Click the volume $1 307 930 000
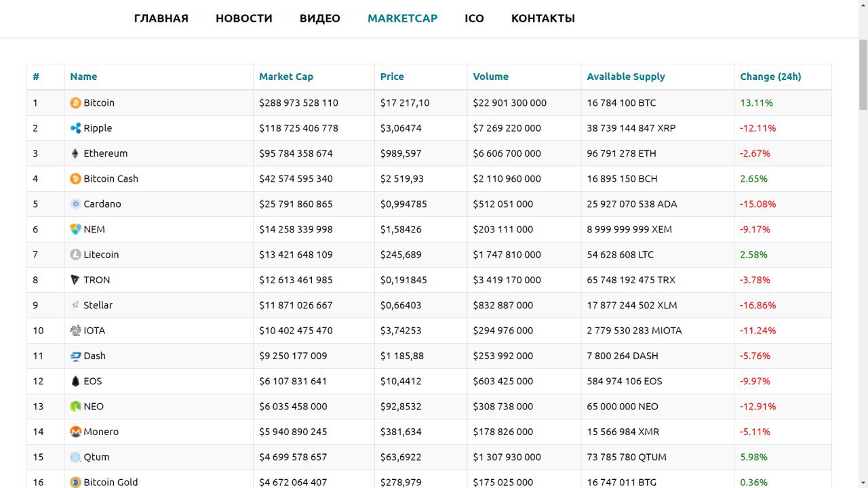Image resolution: width=868 pixels, height=488 pixels. tap(507, 457)
